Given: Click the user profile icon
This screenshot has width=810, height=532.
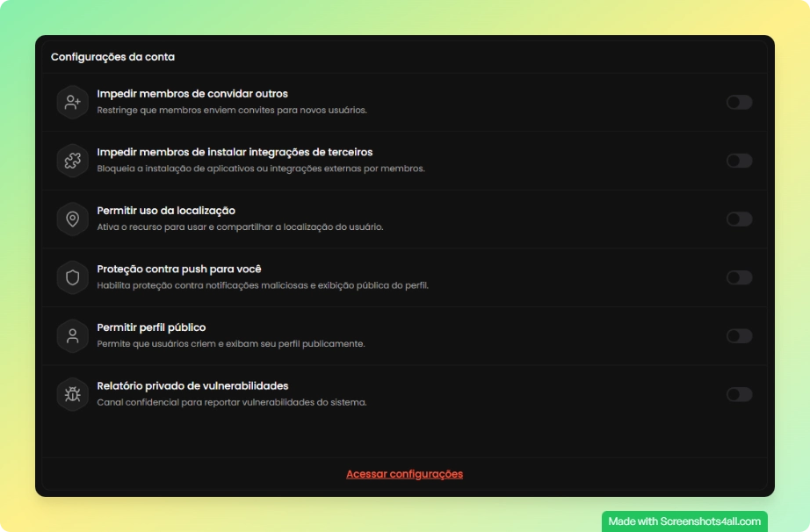Looking at the screenshot, I should point(72,335).
